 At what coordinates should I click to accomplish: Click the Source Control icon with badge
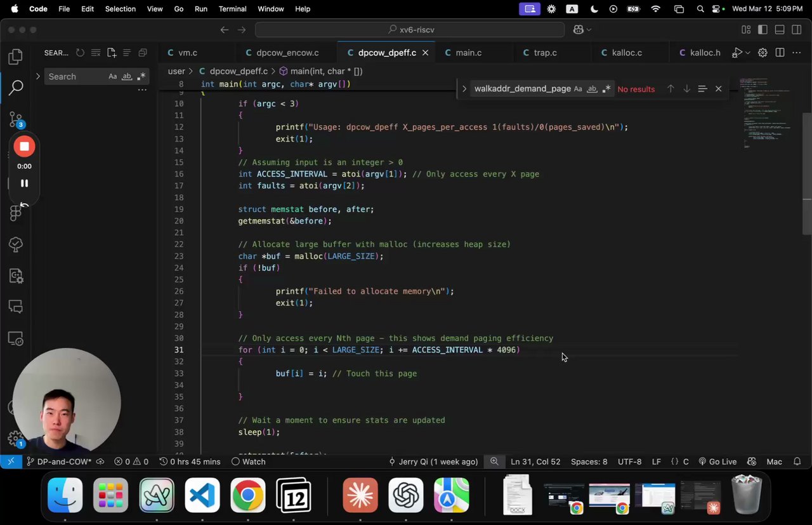tap(16, 119)
